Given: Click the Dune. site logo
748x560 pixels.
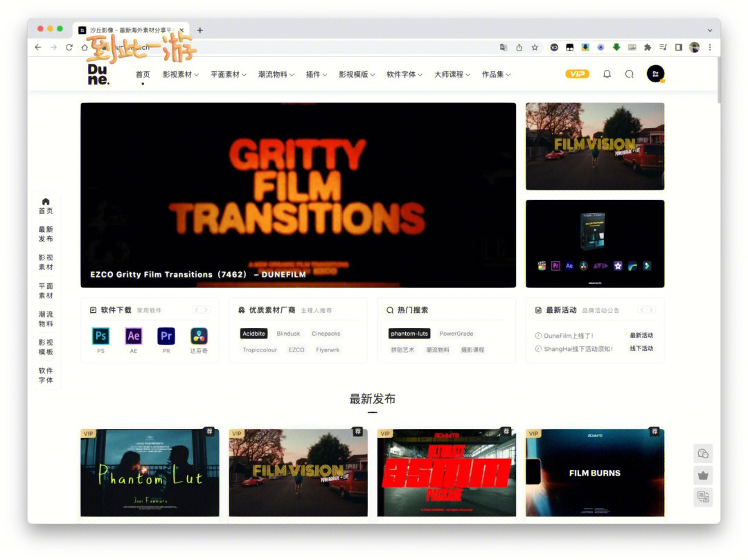Looking at the screenshot, I should tap(98, 74).
